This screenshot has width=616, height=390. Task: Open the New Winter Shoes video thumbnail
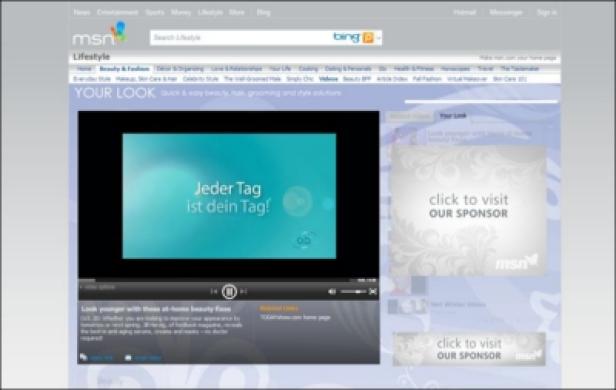click(407, 306)
